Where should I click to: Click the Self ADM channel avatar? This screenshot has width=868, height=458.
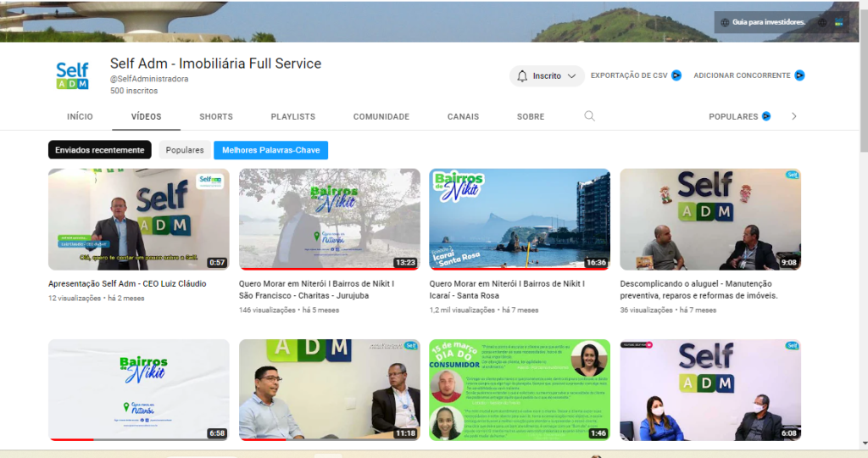72,75
